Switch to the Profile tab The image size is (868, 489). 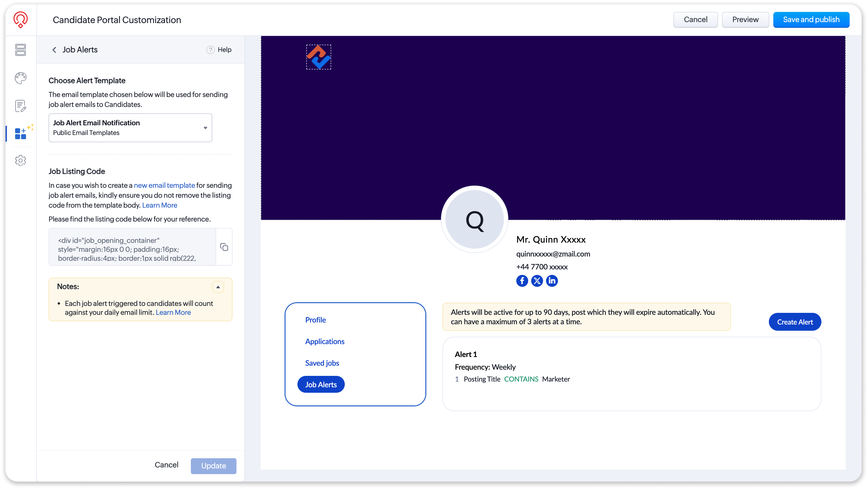coord(315,320)
